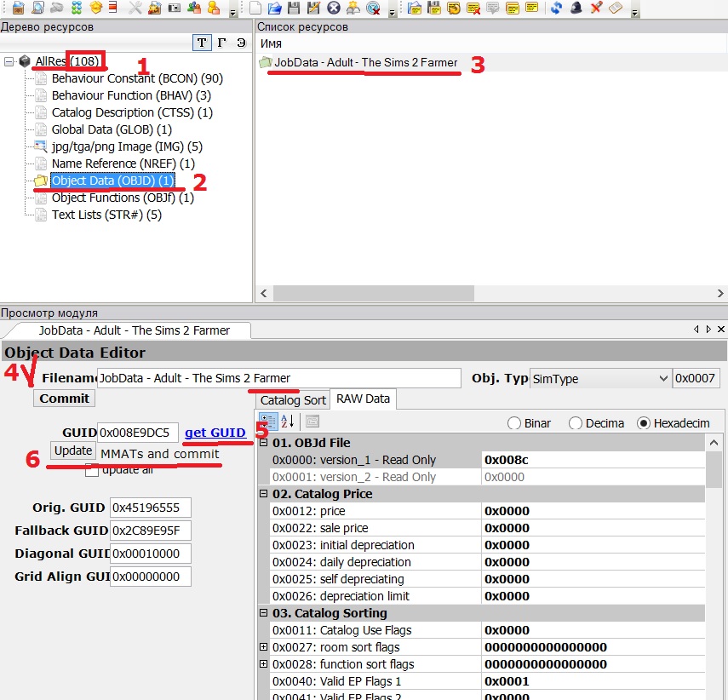Viewport: 728px width, 700px height.
Task: Collapse the 02. Catalog Price section
Action: [264, 494]
